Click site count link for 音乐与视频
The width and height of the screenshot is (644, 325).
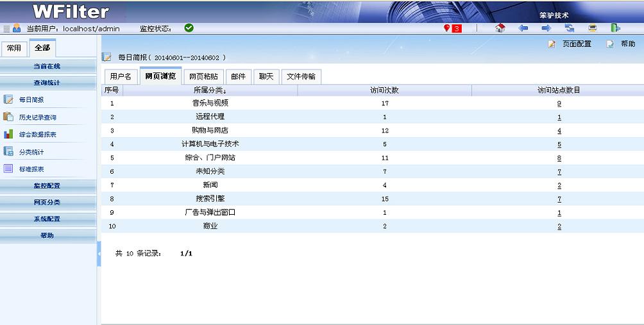click(559, 103)
